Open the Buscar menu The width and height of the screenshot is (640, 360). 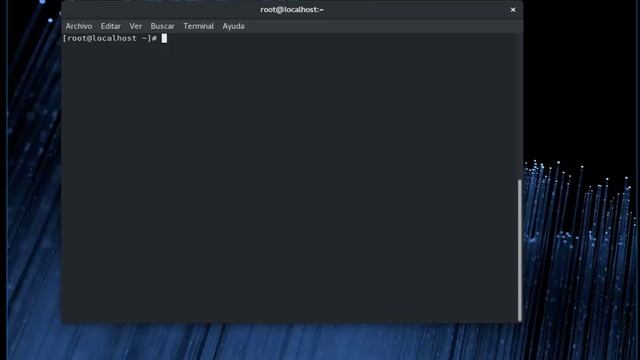tap(162, 26)
